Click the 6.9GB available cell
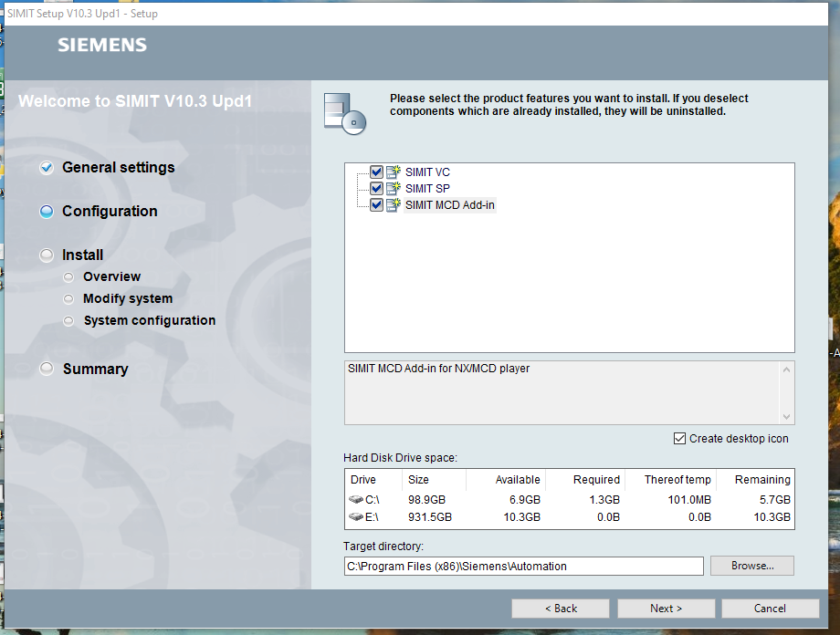The image size is (840, 635). click(x=524, y=500)
